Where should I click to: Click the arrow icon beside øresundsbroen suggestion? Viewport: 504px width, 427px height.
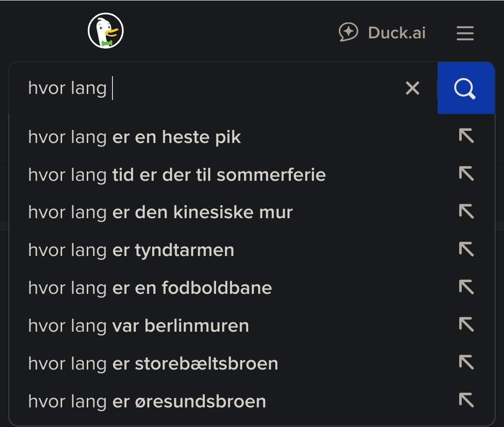tap(466, 400)
